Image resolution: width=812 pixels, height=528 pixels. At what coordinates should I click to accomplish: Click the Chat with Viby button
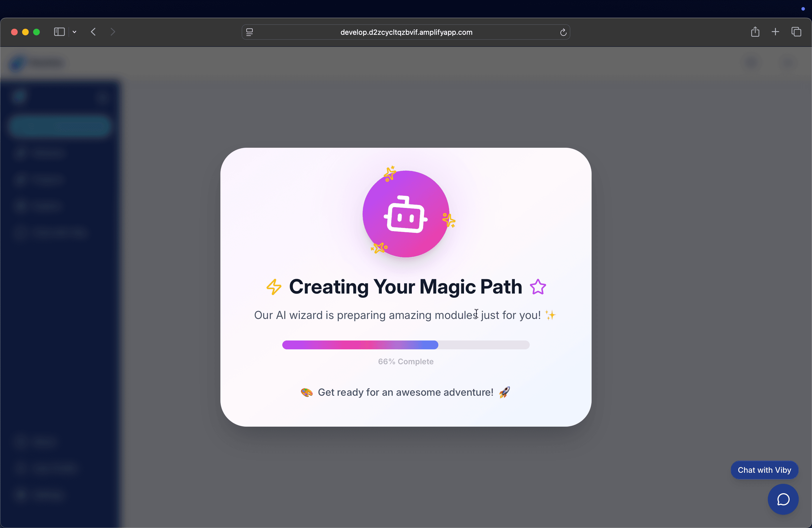(x=764, y=470)
